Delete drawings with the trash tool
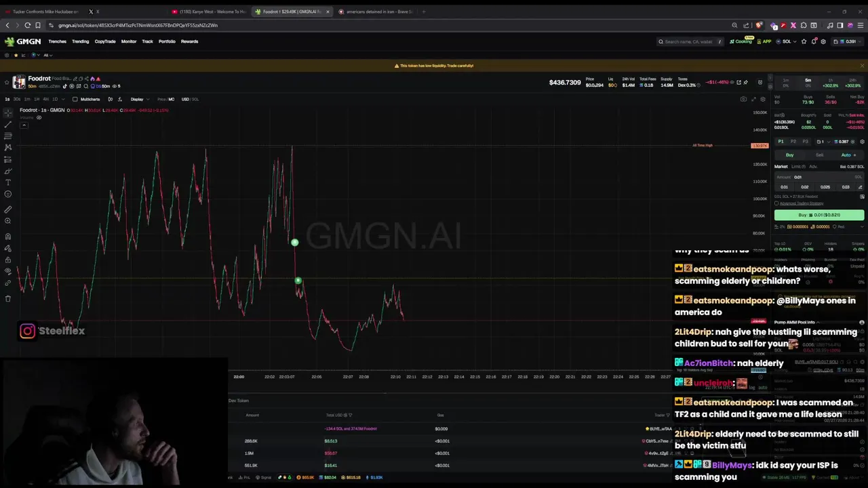868x488 pixels. coord(7,298)
